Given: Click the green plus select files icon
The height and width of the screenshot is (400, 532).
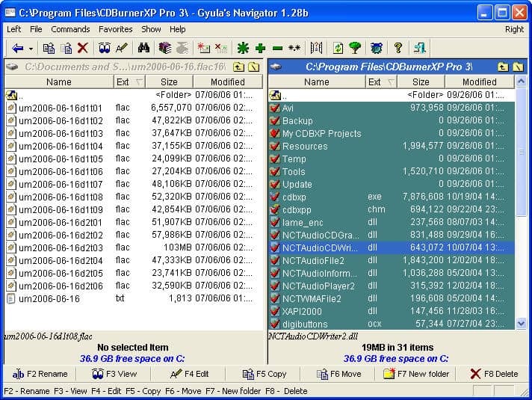Looking at the screenshot, I should (260, 48).
